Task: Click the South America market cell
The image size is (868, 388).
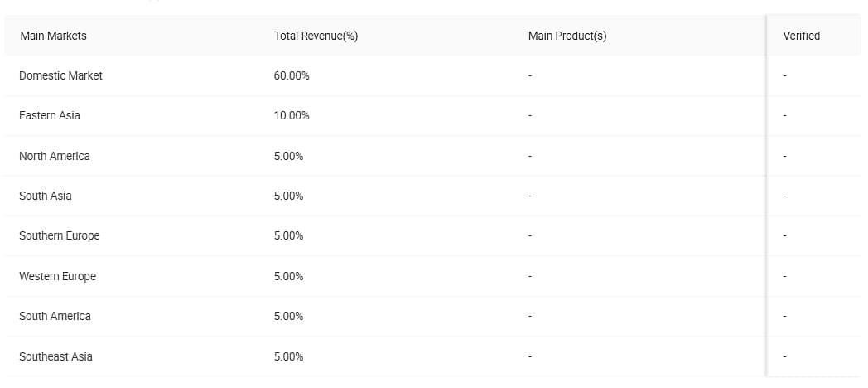Action: pos(55,316)
